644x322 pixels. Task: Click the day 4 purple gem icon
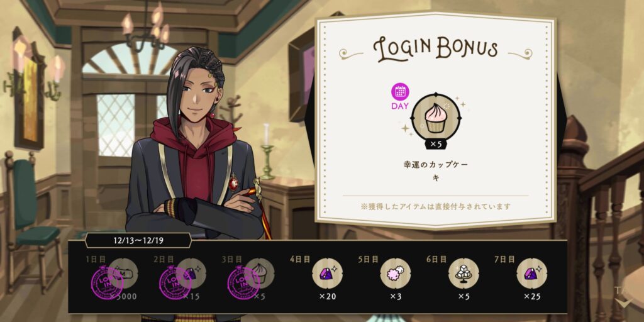(327, 274)
